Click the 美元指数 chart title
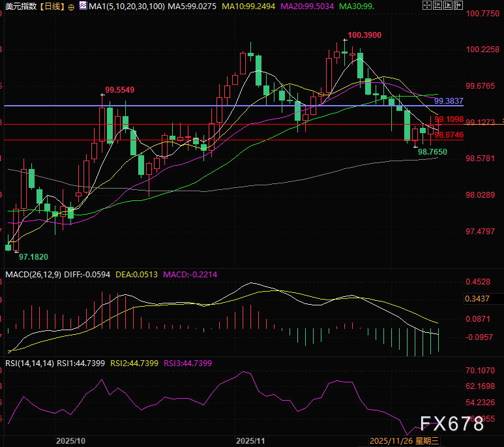 coord(19,7)
